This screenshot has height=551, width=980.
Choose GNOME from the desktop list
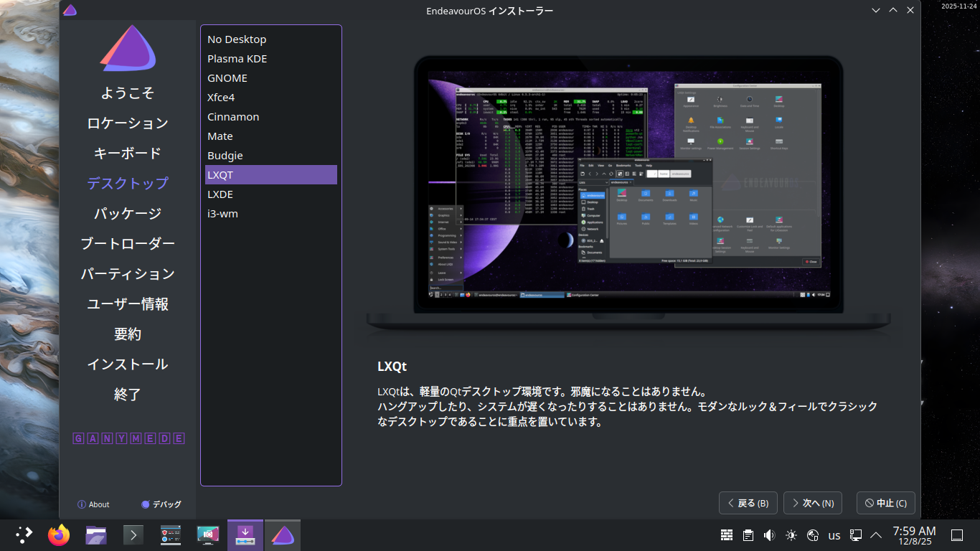point(227,78)
